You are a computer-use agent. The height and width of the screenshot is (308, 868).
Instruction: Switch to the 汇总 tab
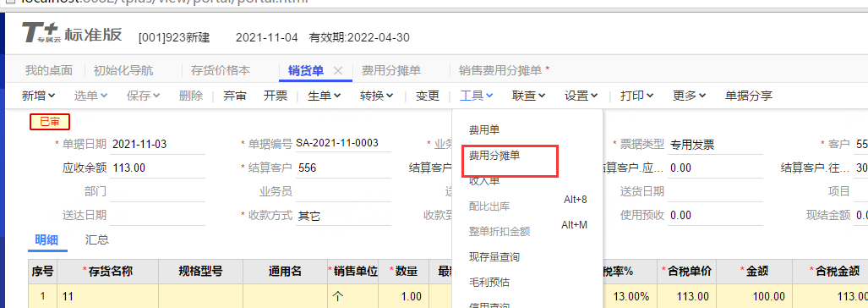[x=97, y=239]
